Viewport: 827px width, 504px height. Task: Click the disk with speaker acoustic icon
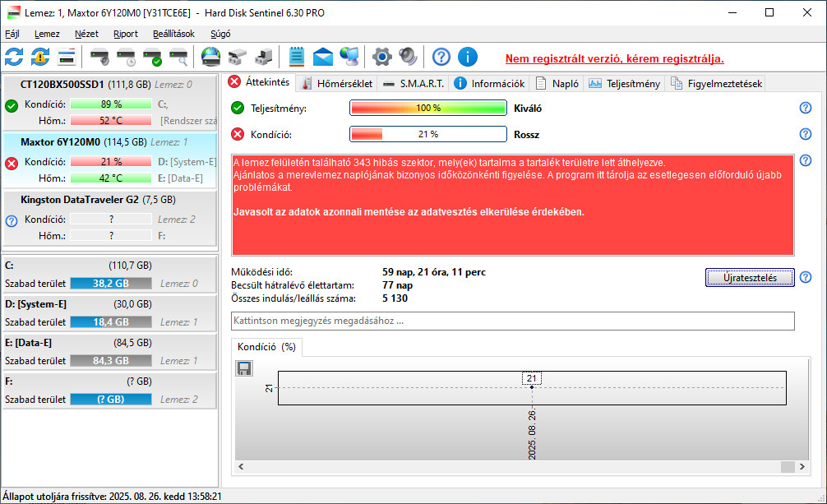point(99,57)
